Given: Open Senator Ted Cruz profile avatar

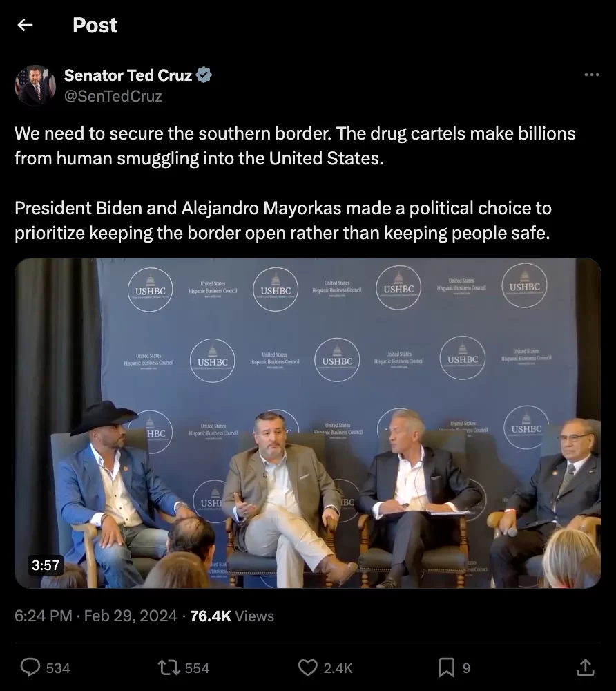Looking at the screenshot, I should [35, 86].
